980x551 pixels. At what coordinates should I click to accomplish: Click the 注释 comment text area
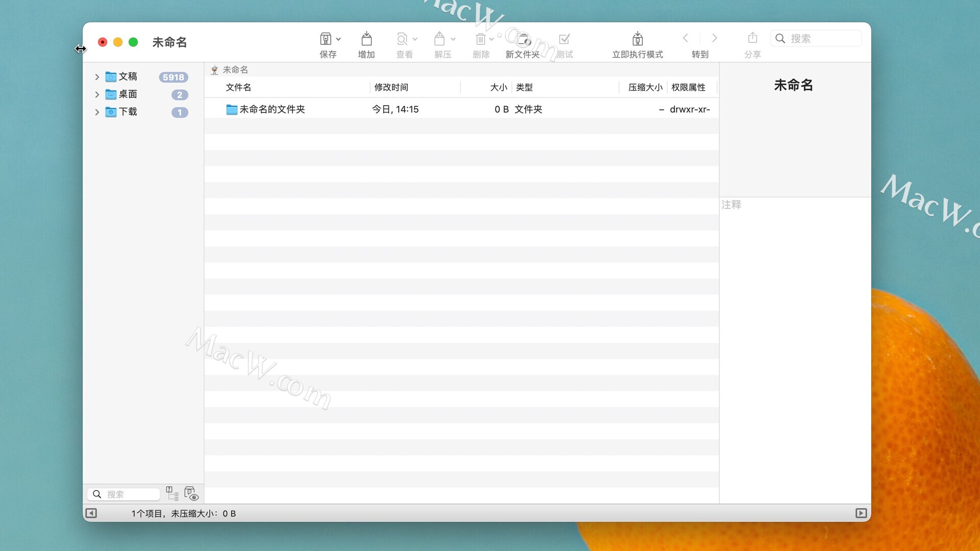(x=795, y=350)
